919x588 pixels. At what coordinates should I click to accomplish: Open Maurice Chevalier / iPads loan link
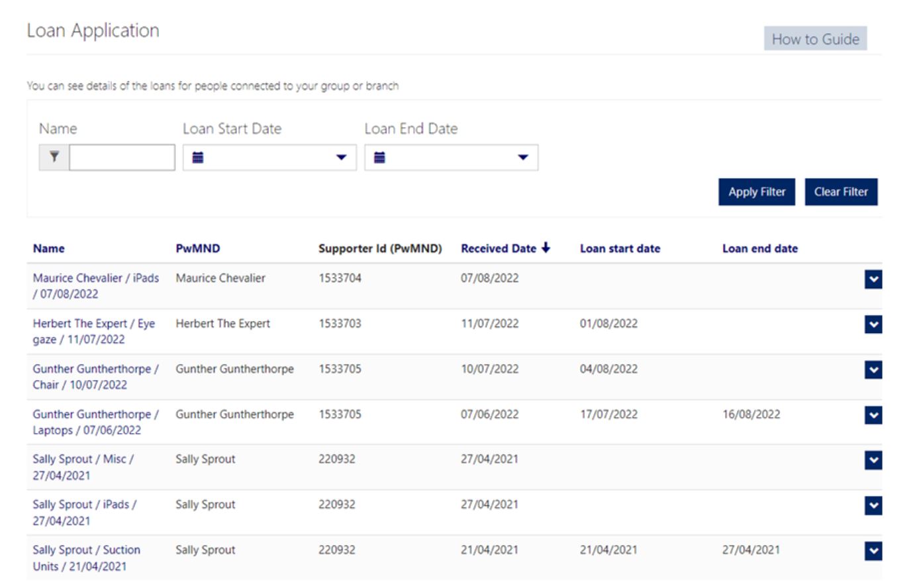pos(96,286)
